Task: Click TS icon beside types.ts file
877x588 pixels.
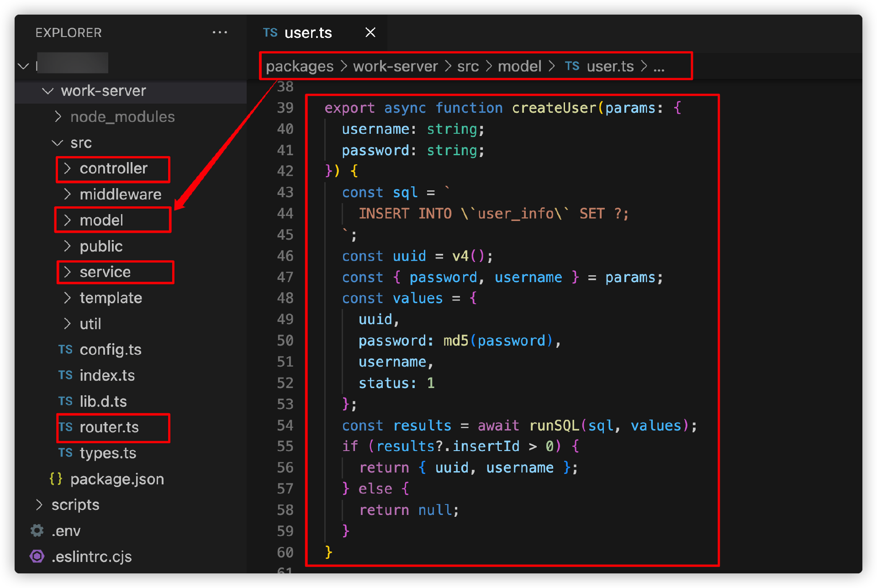Action: (x=65, y=453)
